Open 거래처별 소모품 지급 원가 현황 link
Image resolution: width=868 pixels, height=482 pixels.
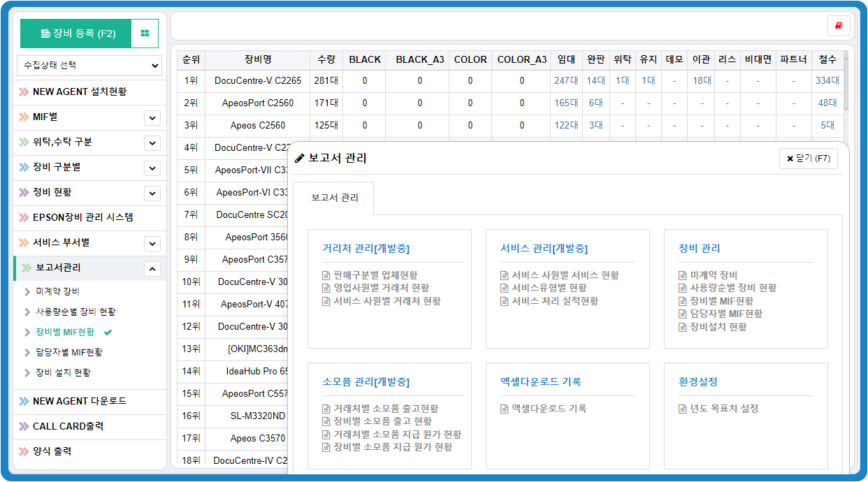pos(397,434)
